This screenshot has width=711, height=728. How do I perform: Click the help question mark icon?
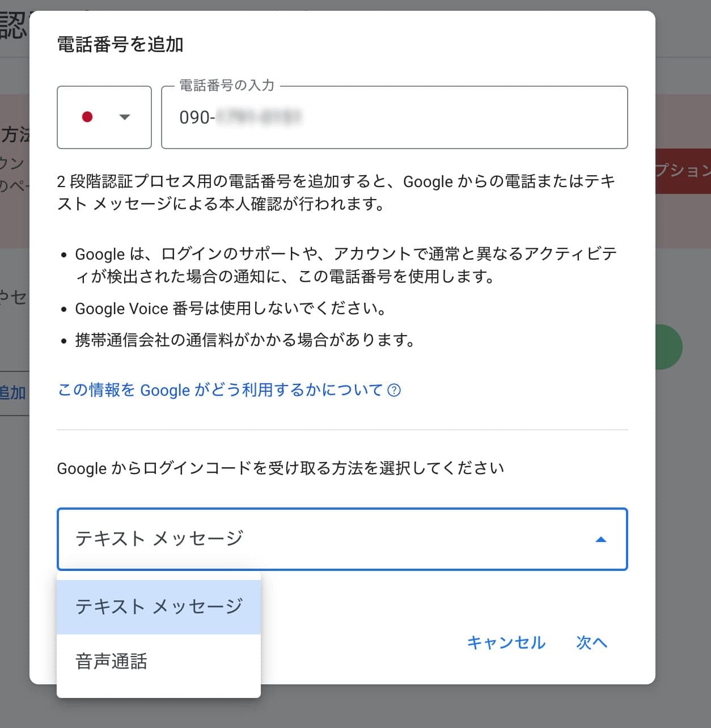(x=394, y=390)
